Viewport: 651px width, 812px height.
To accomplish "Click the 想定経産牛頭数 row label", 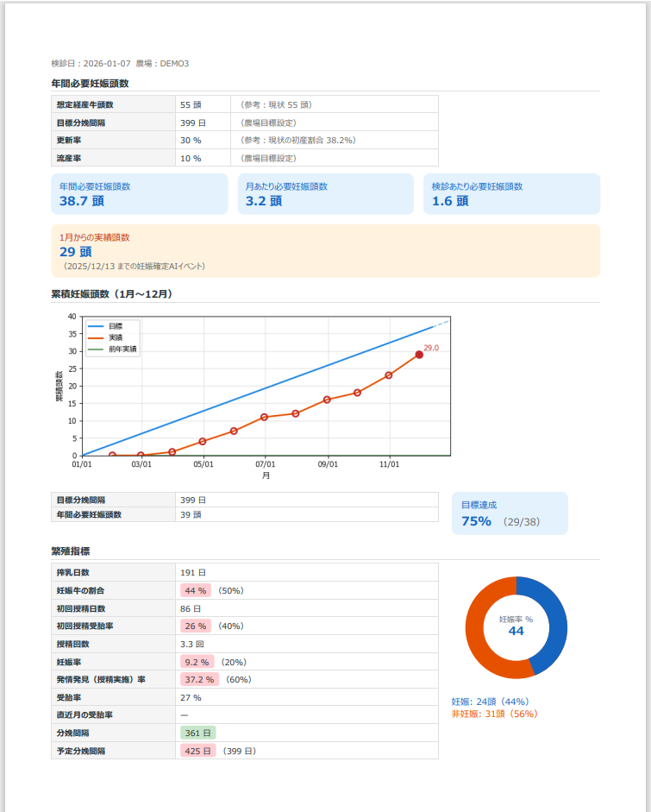I will 85,104.
